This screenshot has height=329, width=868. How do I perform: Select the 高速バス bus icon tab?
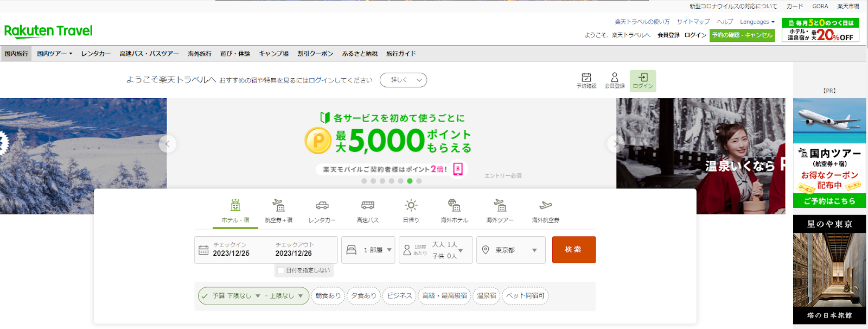[x=368, y=211]
